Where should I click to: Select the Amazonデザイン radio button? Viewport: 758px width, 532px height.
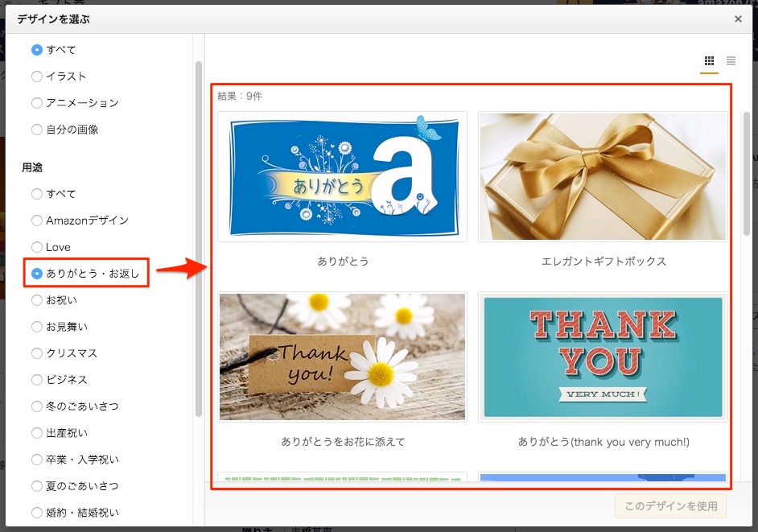37,221
